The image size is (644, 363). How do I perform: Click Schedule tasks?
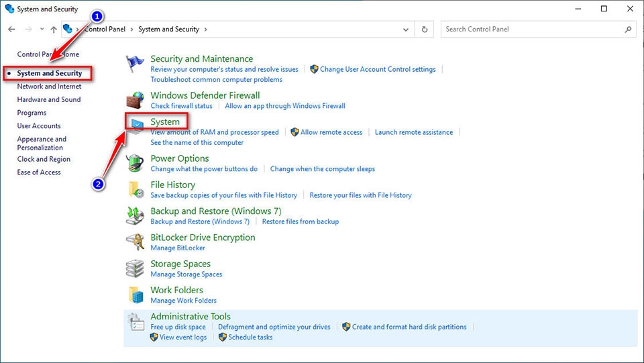click(250, 337)
